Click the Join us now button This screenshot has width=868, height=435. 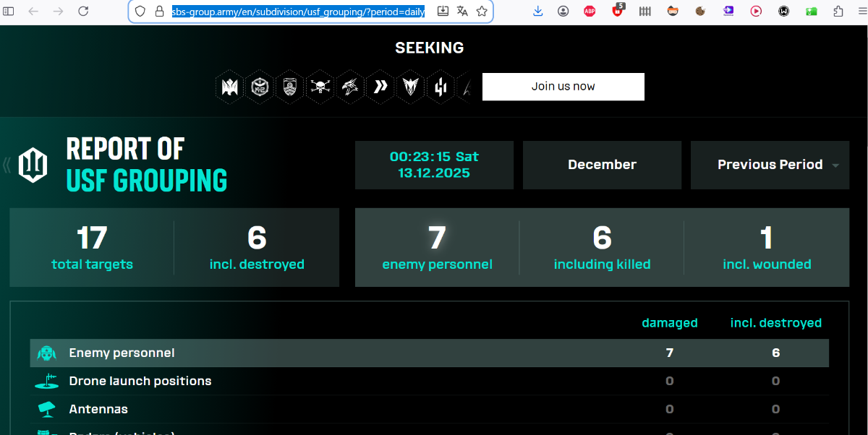(x=563, y=87)
